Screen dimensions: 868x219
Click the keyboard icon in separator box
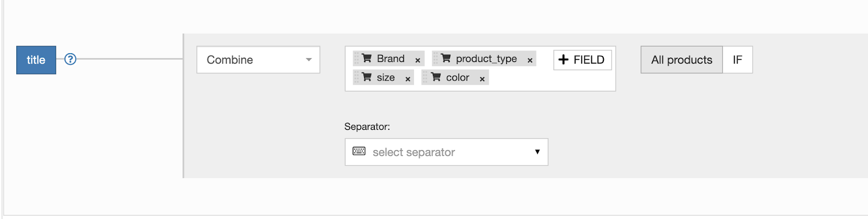(359, 151)
